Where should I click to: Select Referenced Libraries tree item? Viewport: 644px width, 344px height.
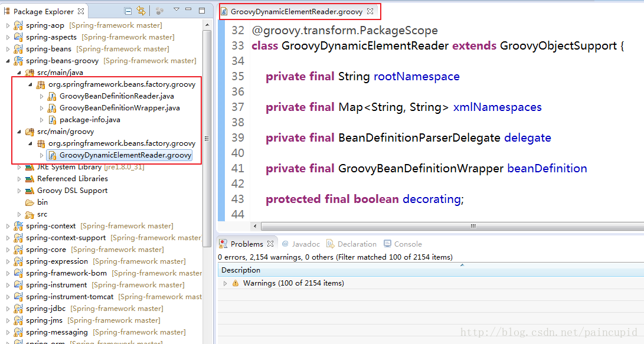pyautogui.click(x=72, y=179)
